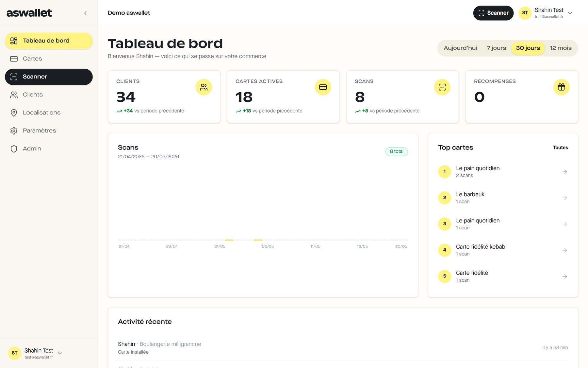Click the Toutes link in Top cartes
588x368 pixels.
pos(560,148)
